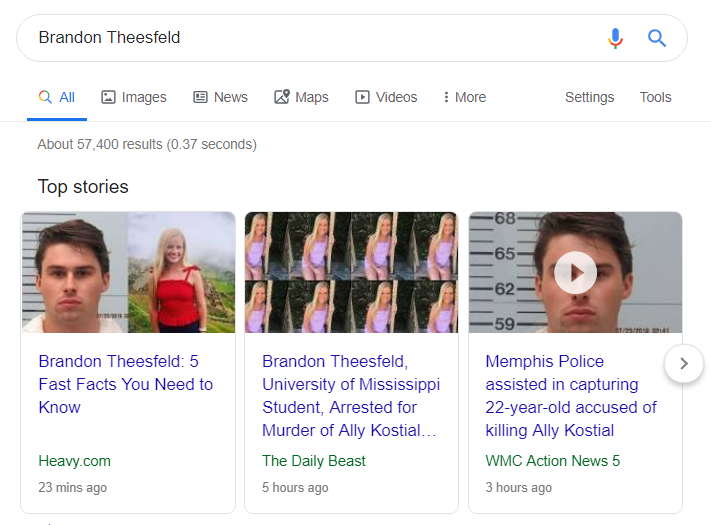Show next top stories with arrow button
Viewport: 711px width, 525px height.
click(684, 363)
